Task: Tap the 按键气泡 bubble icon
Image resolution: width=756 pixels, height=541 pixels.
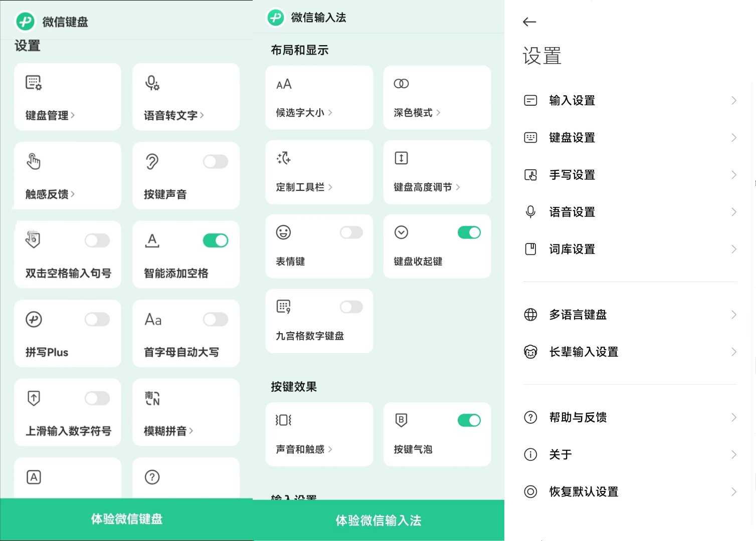Action: click(x=401, y=420)
